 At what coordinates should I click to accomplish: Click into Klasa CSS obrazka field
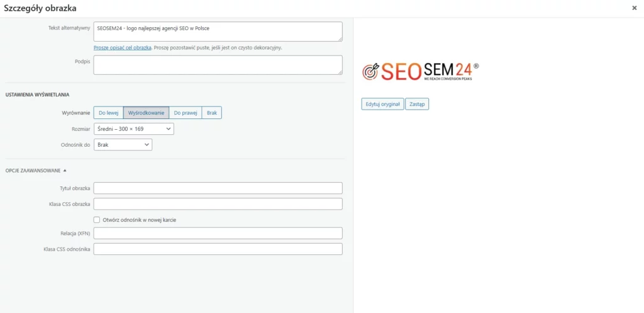[218, 204]
